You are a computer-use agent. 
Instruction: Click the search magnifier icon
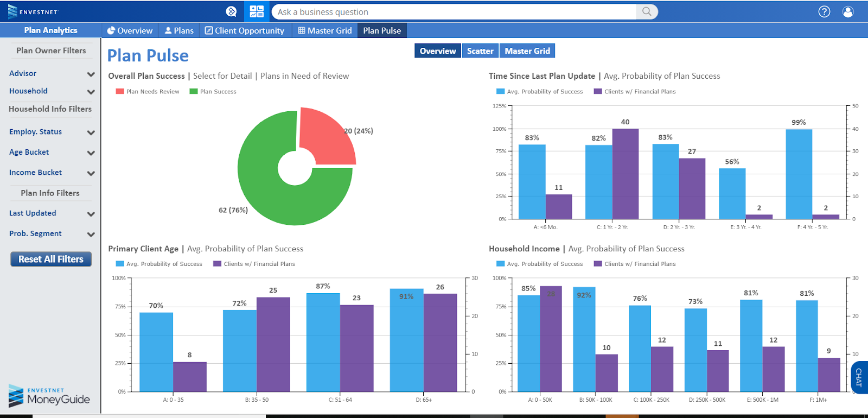coord(647,11)
